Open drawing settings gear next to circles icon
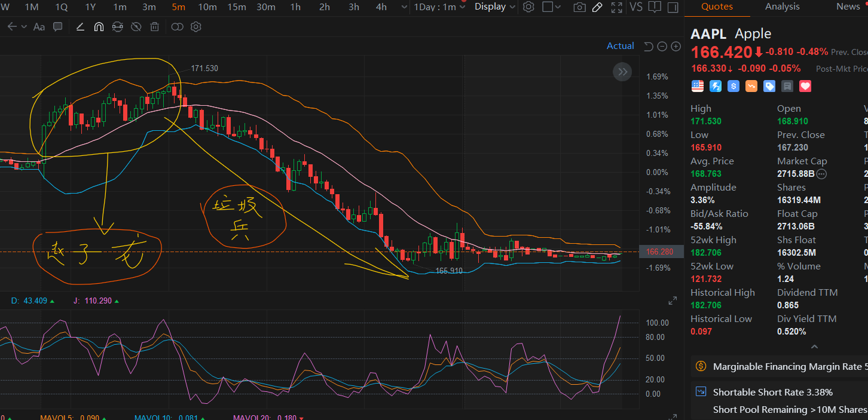 195,27
